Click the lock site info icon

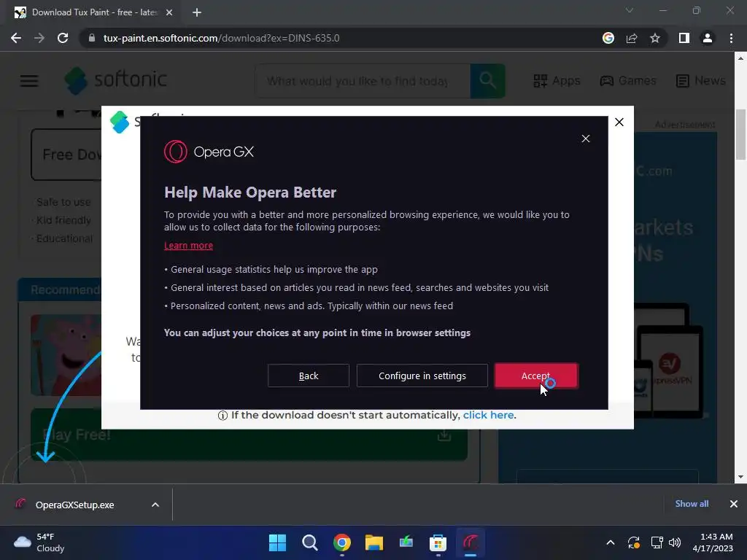(x=91, y=38)
